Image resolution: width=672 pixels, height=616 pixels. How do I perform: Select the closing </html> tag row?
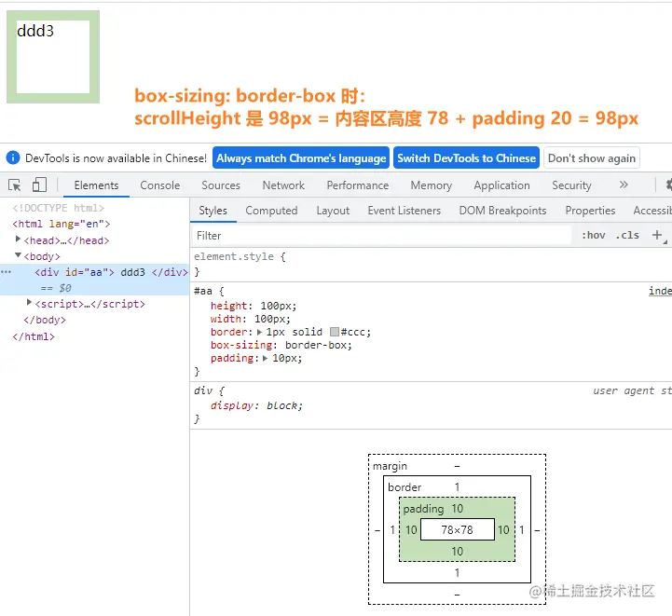point(34,336)
